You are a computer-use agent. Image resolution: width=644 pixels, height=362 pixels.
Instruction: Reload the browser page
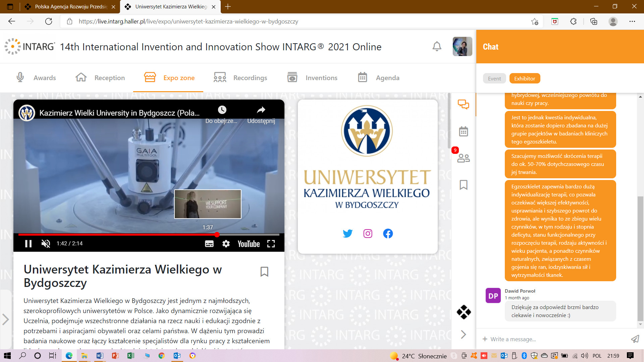click(49, 21)
